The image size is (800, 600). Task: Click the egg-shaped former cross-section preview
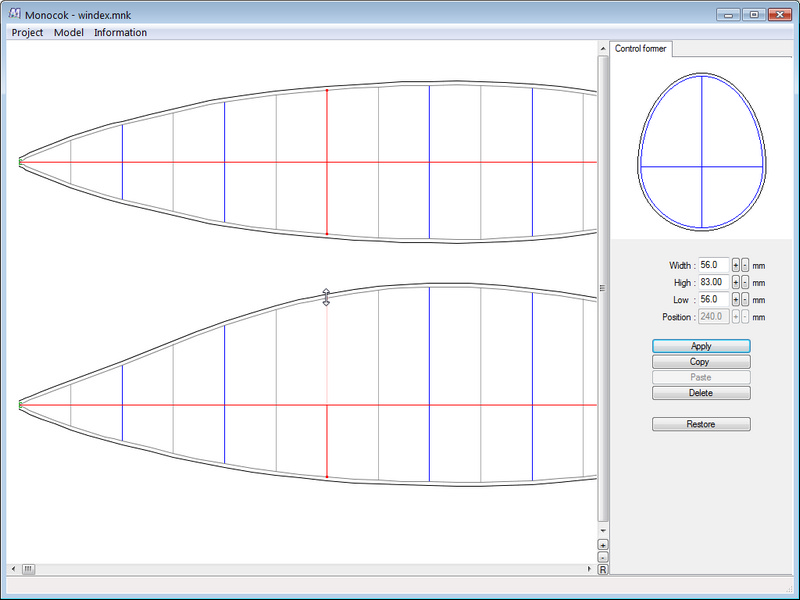702,152
